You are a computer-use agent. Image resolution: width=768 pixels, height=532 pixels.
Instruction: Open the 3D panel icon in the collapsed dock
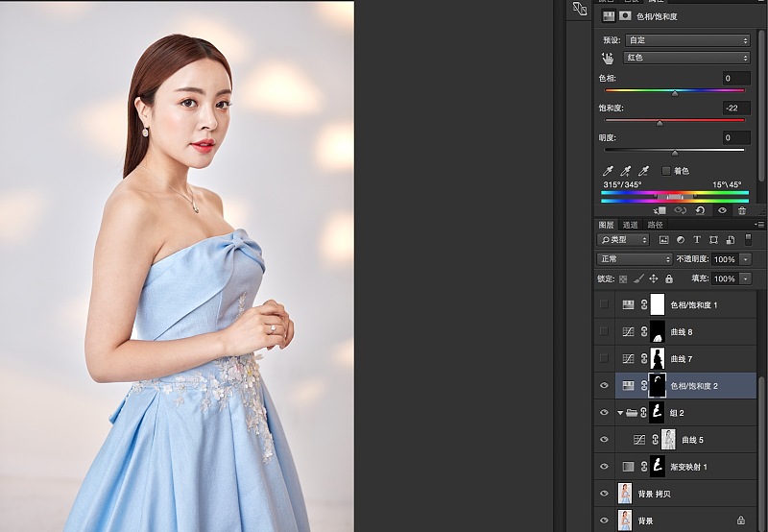pos(580,9)
